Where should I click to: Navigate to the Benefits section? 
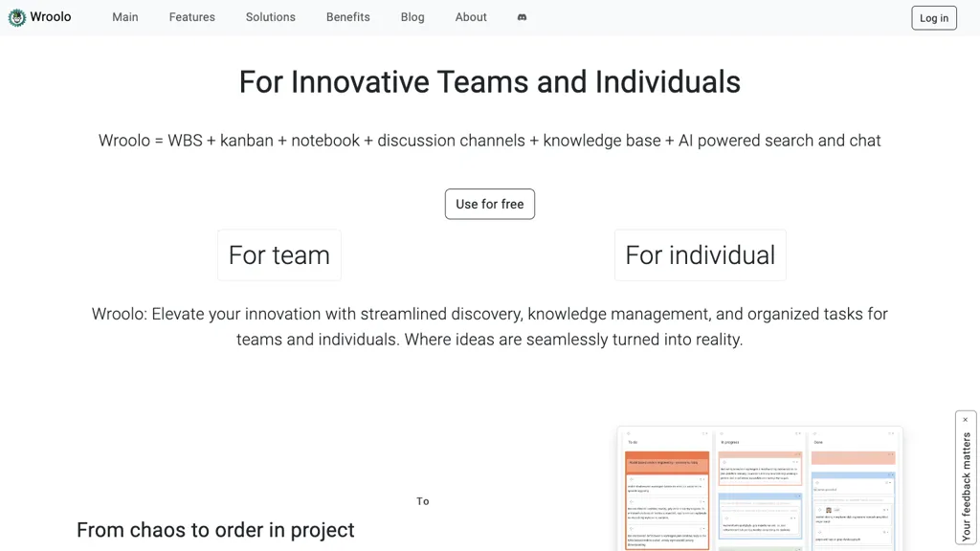348,17
